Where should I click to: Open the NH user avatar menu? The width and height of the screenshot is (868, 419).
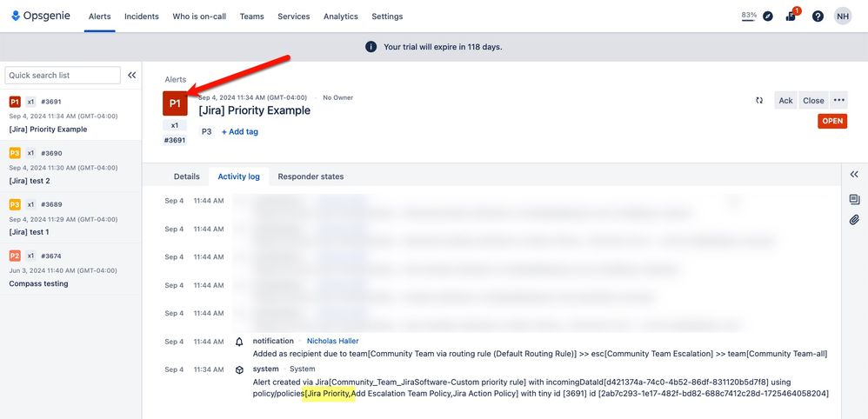pyautogui.click(x=843, y=16)
